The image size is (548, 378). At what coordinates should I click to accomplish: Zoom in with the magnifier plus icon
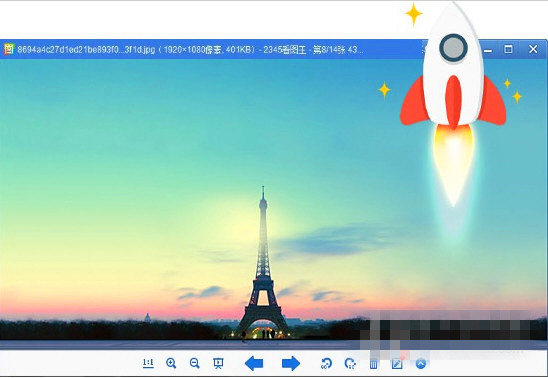(x=171, y=363)
